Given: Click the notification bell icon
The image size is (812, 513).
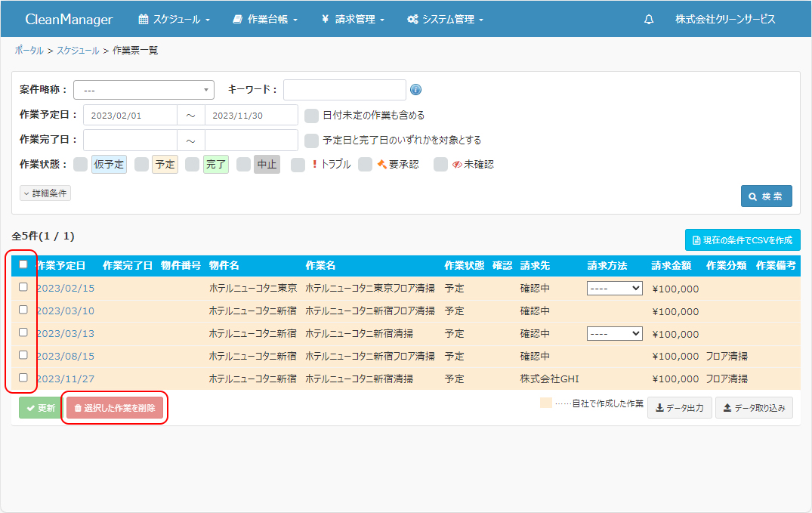Looking at the screenshot, I should pyautogui.click(x=649, y=20).
